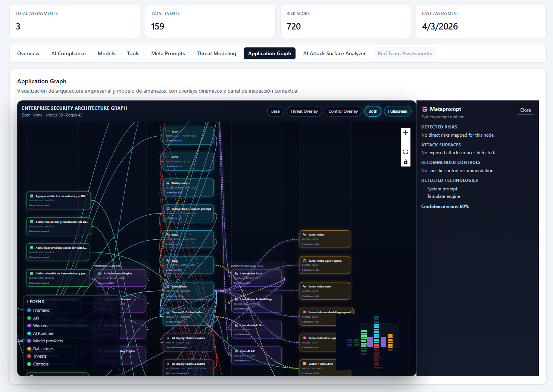Click the AI Supply Chain Exposure threat icon
Image resolution: width=553 pixels, height=392 pixels.
(168, 338)
